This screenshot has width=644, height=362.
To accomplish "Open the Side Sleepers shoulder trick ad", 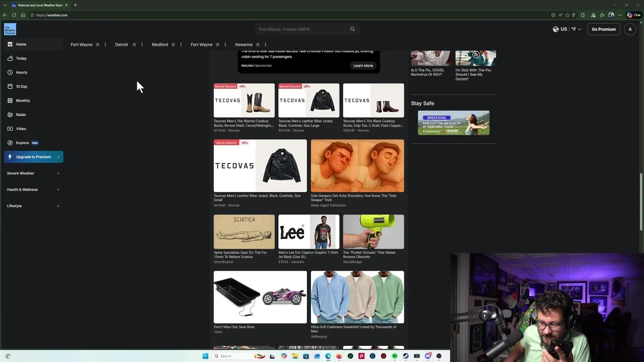I will [357, 173].
